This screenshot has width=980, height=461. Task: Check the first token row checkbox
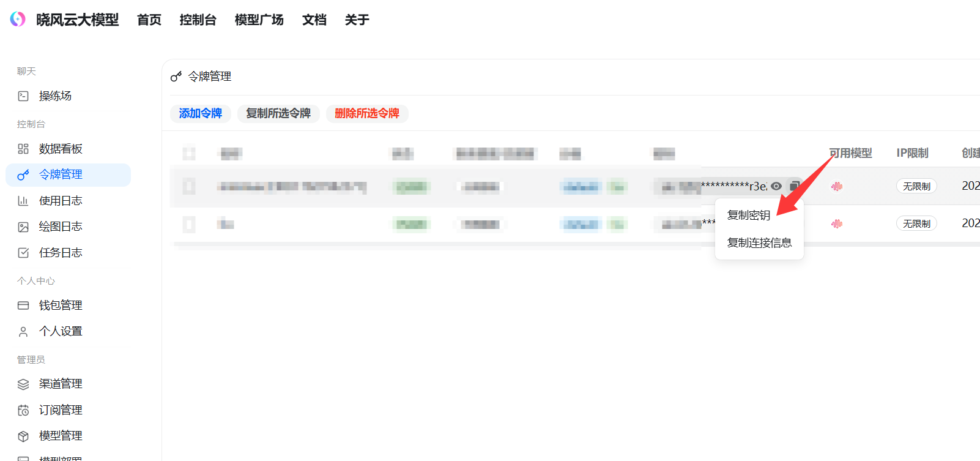point(190,186)
